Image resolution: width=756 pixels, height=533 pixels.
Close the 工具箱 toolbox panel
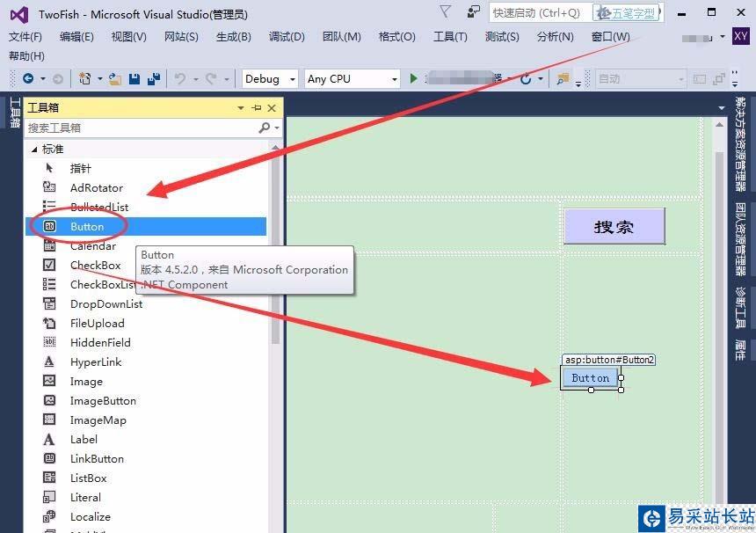point(272,107)
